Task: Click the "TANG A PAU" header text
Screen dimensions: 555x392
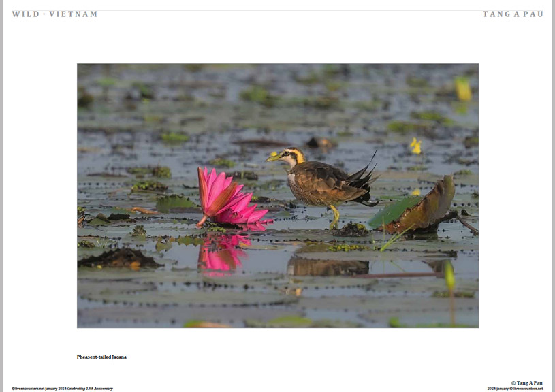Action: click(513, 14)
